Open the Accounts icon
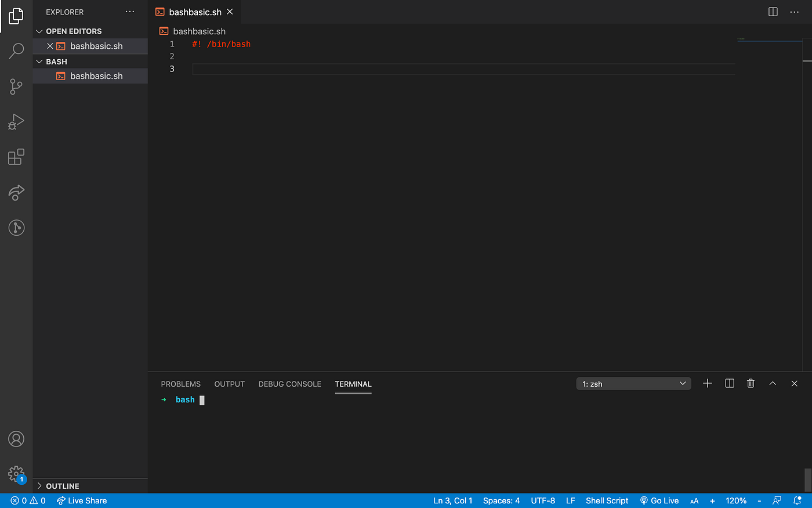 16,439
